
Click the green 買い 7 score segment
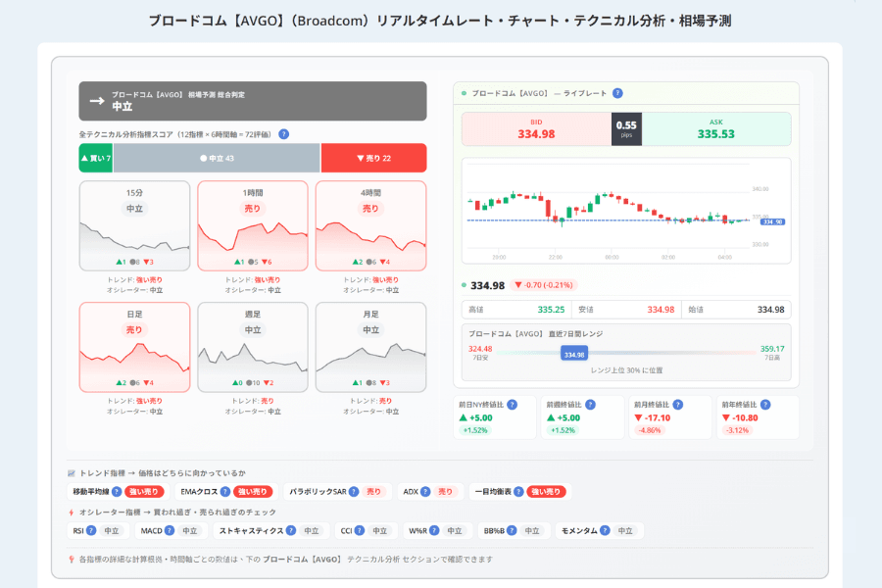click(x=96, y=158)
